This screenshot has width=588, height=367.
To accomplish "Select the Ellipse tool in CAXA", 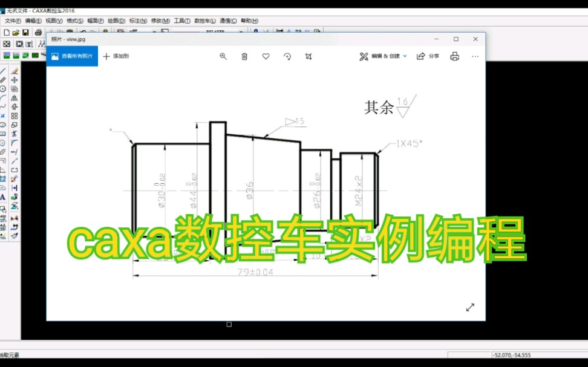I will (x=3, y=125).
